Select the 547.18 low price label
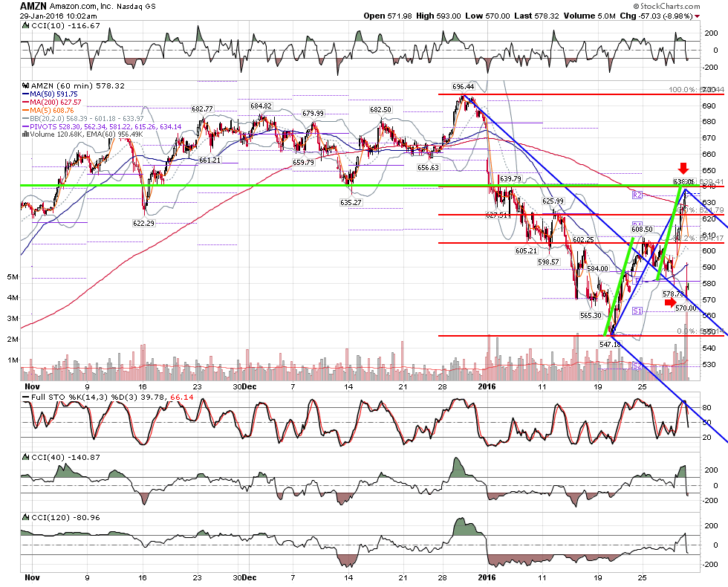Image resolution: width=728 pixels, height=587 pixels. [x=610, y=344]
